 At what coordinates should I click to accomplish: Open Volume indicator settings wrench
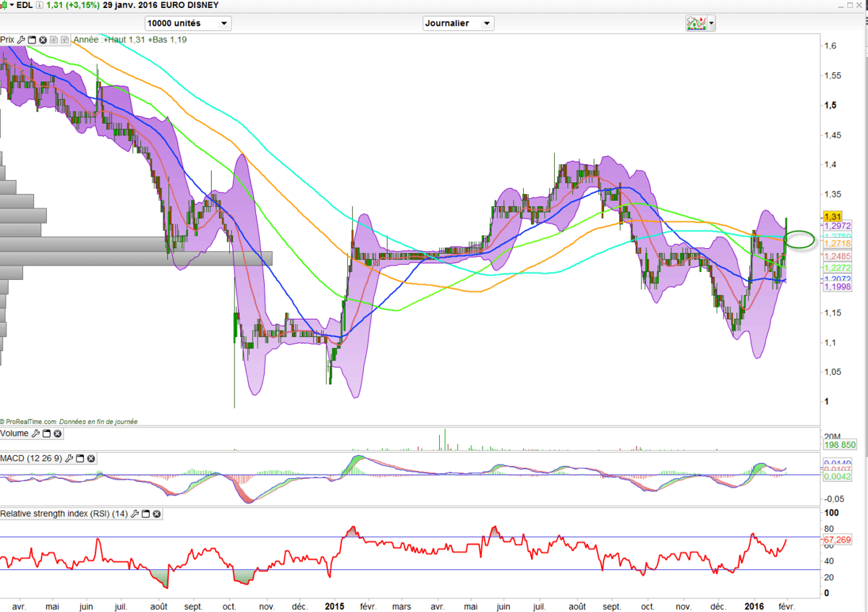(x=35, y=434)
